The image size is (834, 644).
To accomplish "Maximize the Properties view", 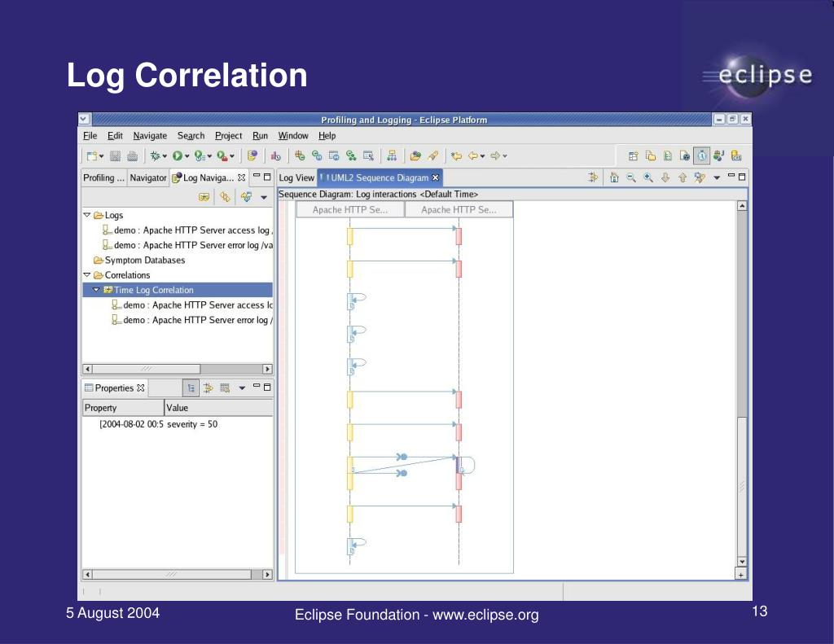I will click(x=267, y=388).
